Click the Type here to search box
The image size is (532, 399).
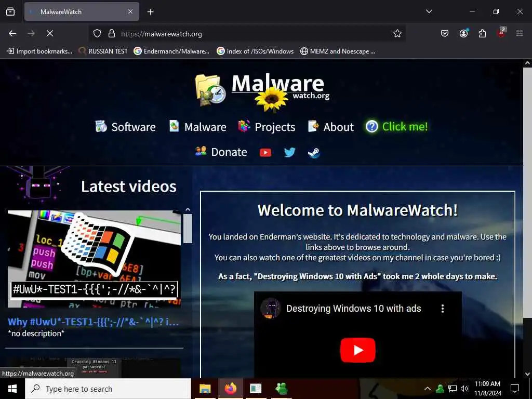pyautogui.click(x=108, y=389)
